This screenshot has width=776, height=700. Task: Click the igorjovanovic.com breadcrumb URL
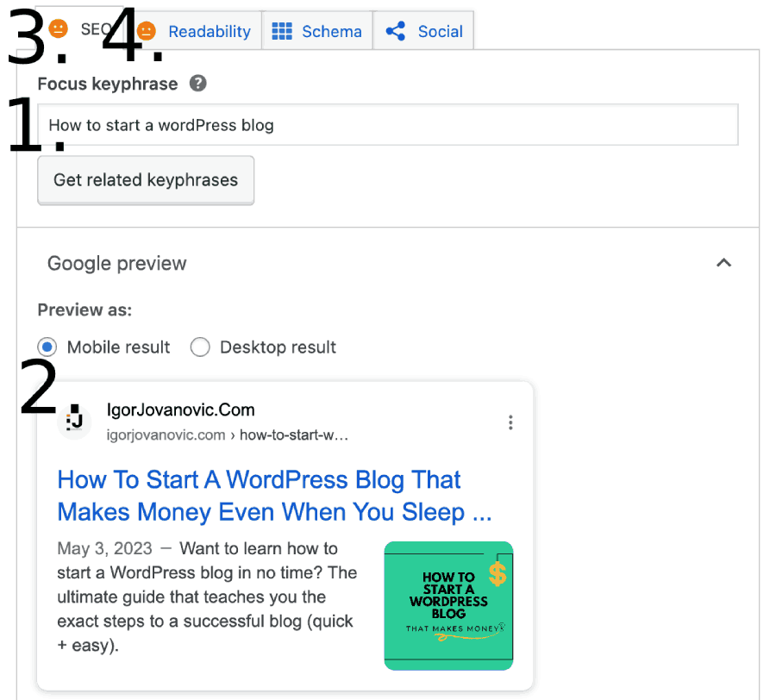click(227, 434)
